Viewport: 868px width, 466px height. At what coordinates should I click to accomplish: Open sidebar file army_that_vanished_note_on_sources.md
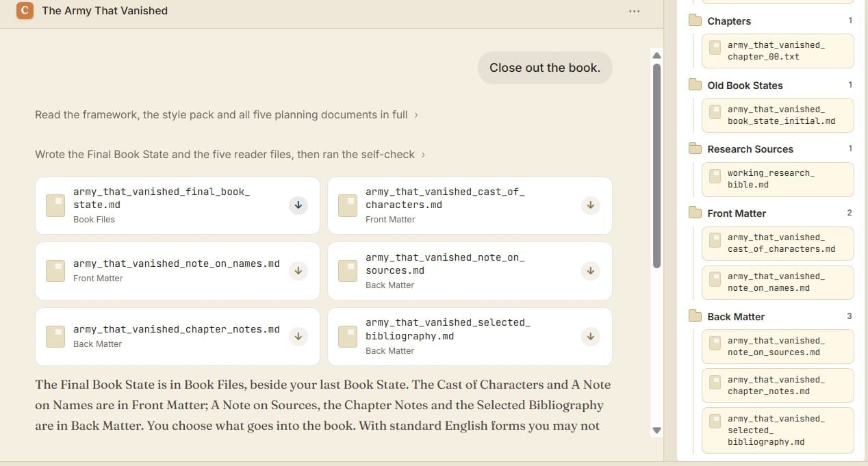pos(778,346)
